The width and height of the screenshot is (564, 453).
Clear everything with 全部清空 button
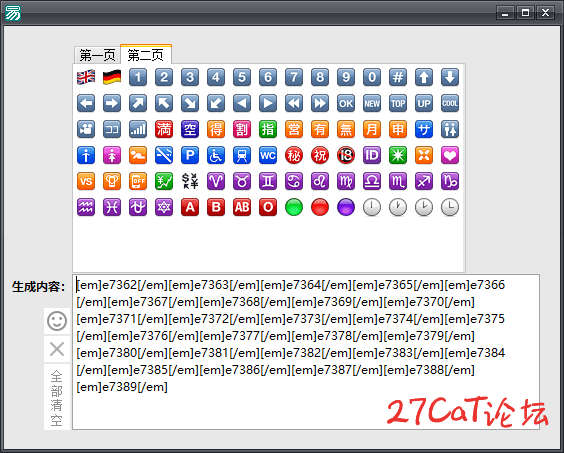pyautogui.click(x=57, y=397)
